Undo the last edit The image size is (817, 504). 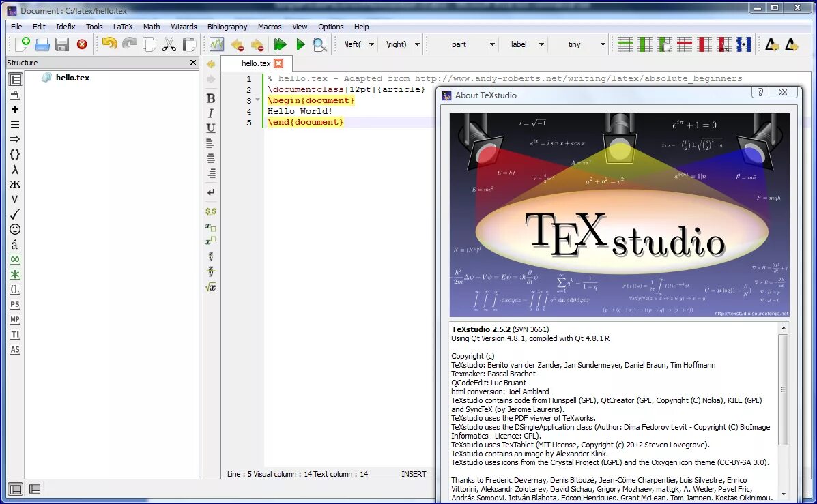click(109, 44)
